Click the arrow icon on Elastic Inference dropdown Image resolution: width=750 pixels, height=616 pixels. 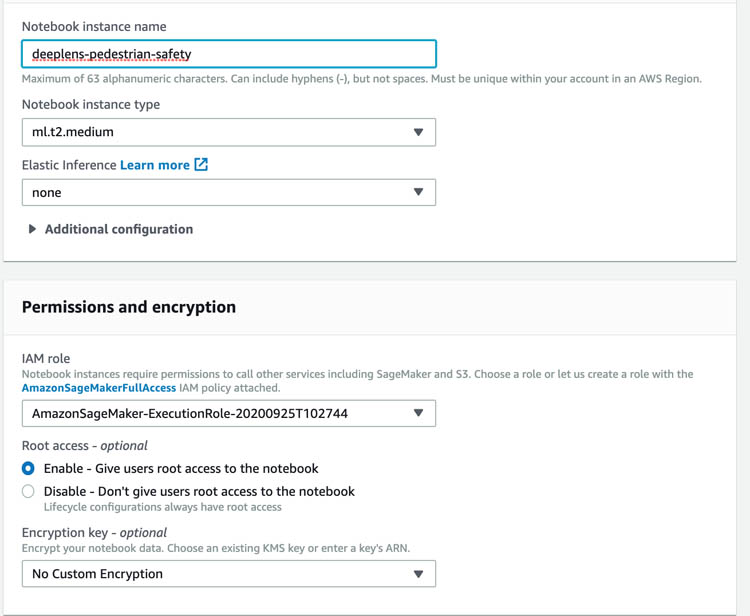(419, 192)
